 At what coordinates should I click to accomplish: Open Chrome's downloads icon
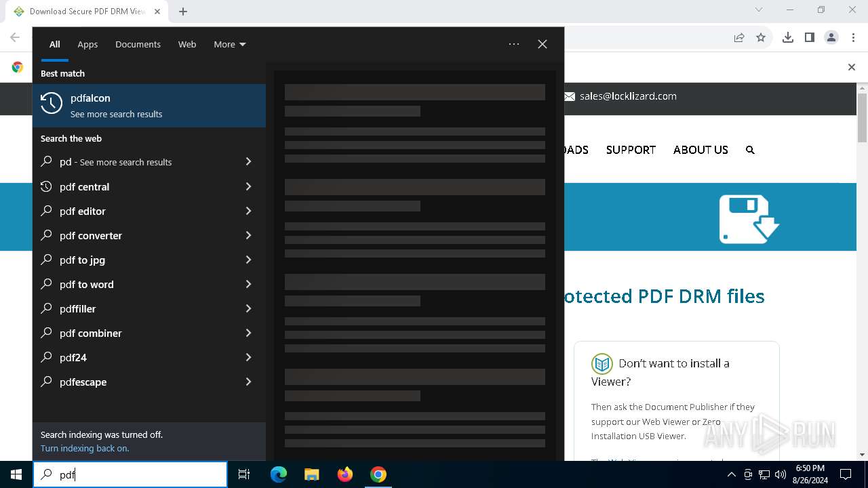(788, 37)
